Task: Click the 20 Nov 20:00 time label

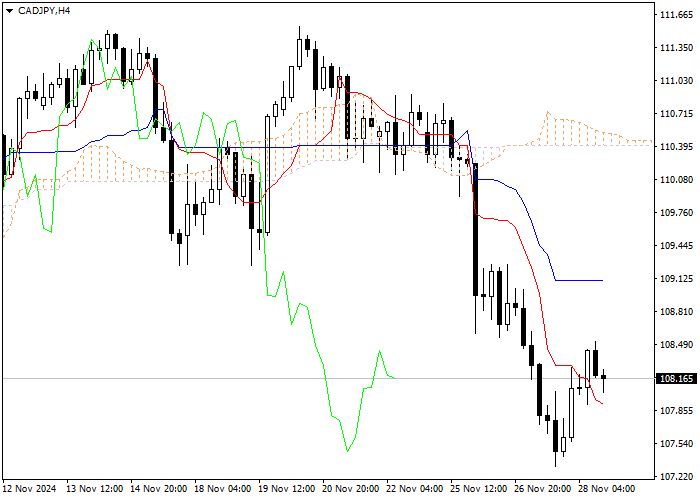Action: pos(351,489)
